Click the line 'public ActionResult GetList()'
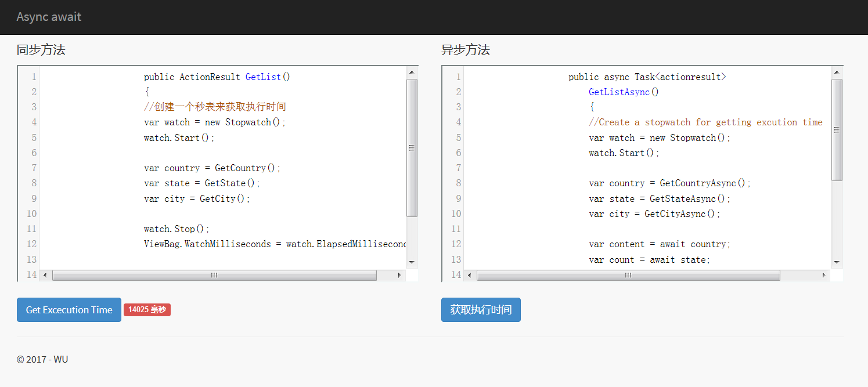Viewport: 868px width, 387px height. tap(217, 77)
